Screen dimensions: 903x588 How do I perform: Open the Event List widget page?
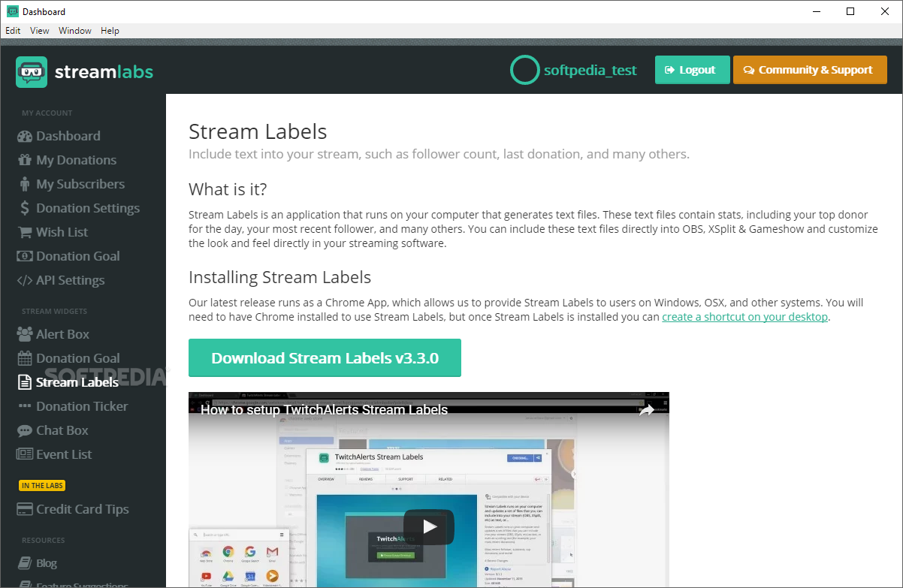tap(64, 454)
